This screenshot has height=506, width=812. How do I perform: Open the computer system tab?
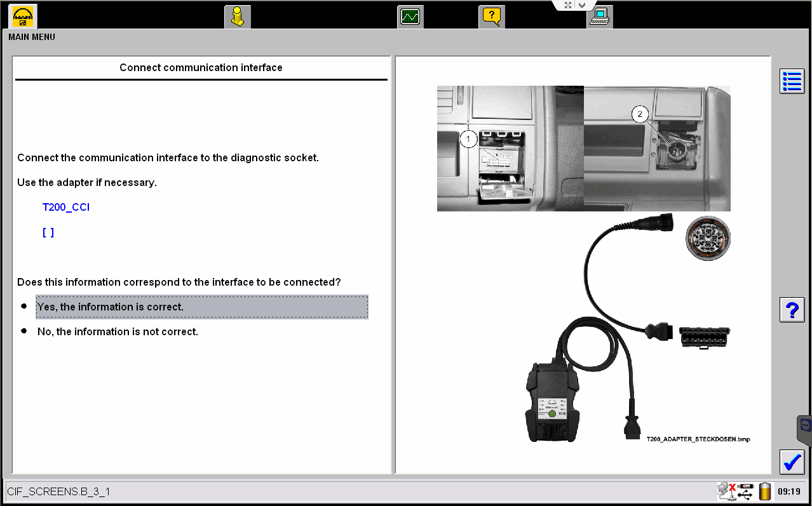tap(600, 17)
